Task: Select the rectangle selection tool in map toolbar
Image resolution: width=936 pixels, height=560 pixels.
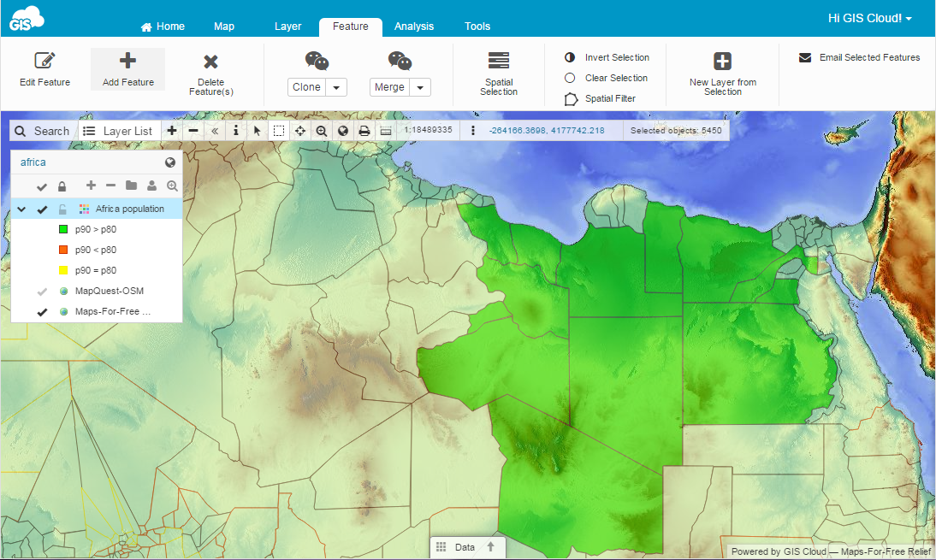Action: [278, 131]
